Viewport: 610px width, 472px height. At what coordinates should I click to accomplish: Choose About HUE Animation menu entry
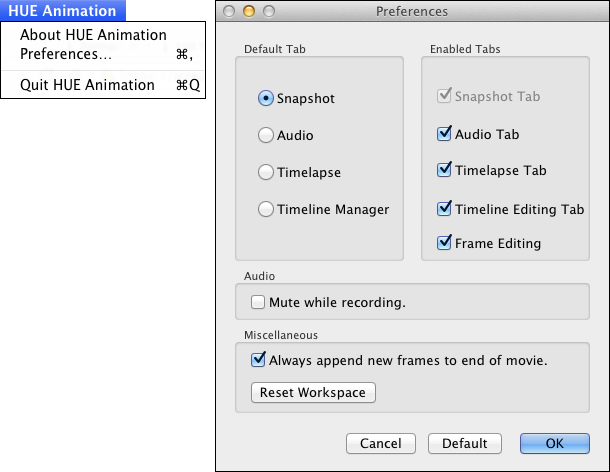point(93,35)
